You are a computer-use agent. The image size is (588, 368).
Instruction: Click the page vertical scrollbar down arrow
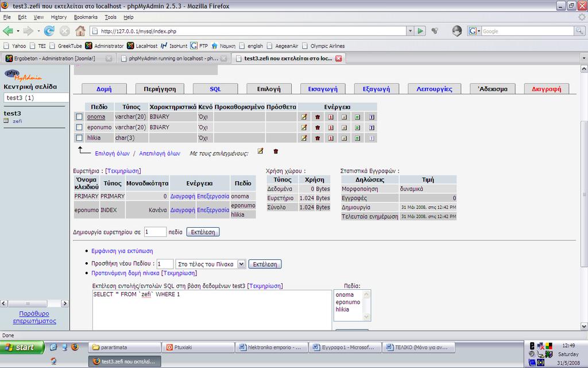coord(584,326)
